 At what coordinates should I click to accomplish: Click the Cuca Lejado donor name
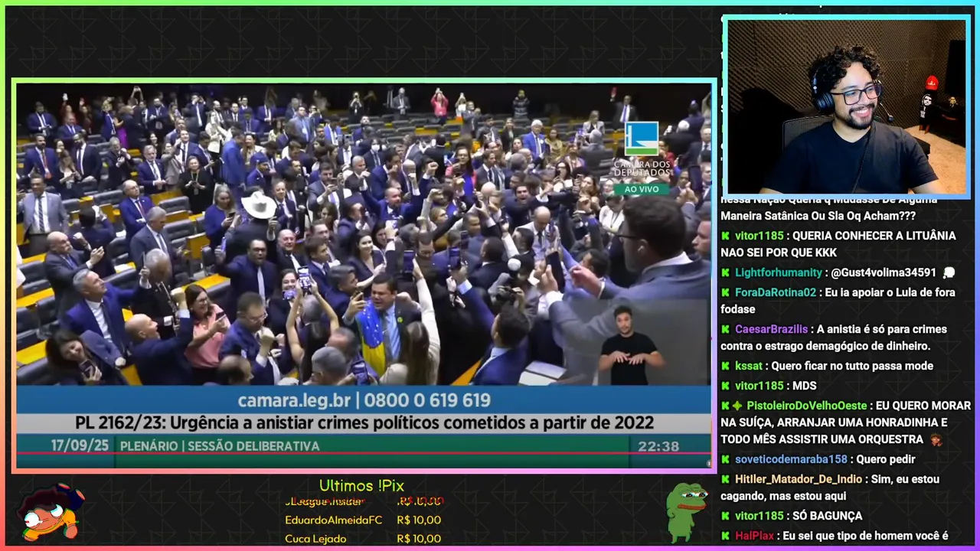(315, 539)
